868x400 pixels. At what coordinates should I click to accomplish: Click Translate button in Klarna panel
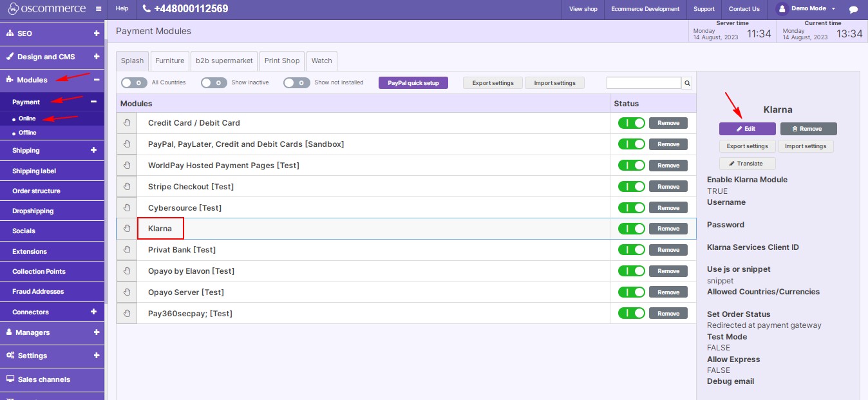pos(748,164)
